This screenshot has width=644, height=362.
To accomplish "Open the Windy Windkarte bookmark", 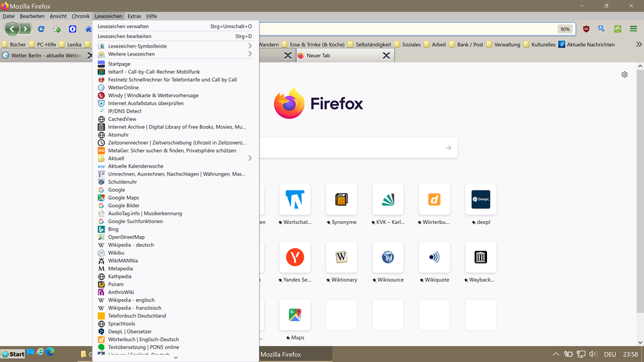I will (175, 95).
